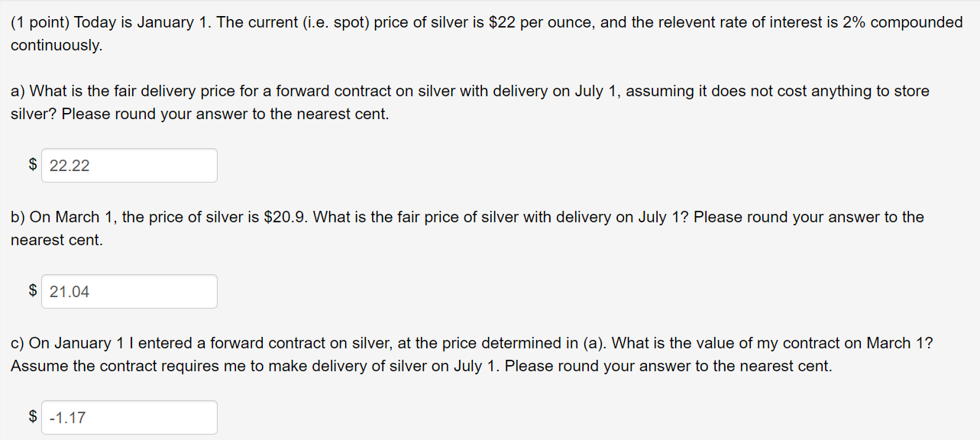Click the dollar sign before -1.17
Image resolution: width=980 pixels, height=440 pixels.
[x=33, y=416]
